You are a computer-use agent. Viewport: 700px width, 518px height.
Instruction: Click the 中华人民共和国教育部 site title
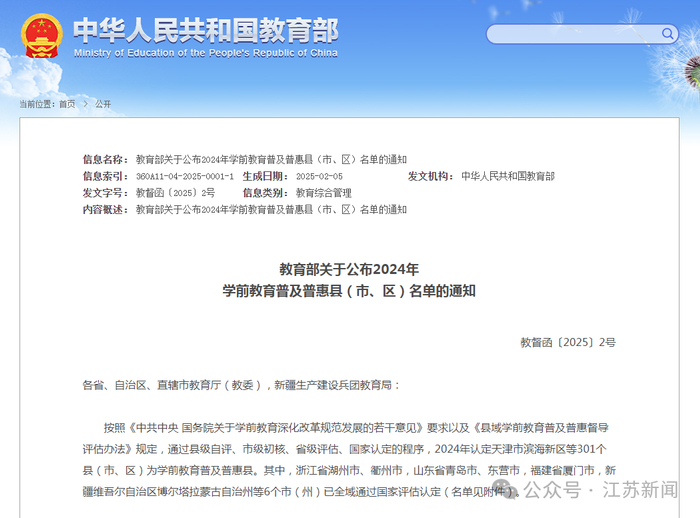pyautogui.click(x=205, y=30)
